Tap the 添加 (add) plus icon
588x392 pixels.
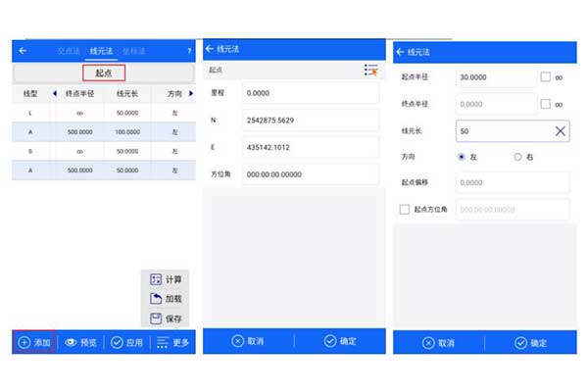(x=24, y=343)
